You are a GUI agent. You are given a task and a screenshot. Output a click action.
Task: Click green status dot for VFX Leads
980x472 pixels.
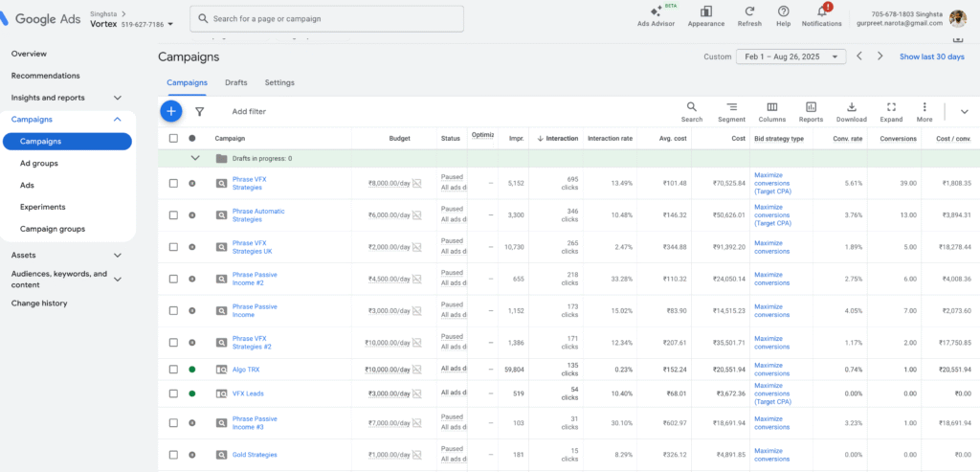(191, 393)
